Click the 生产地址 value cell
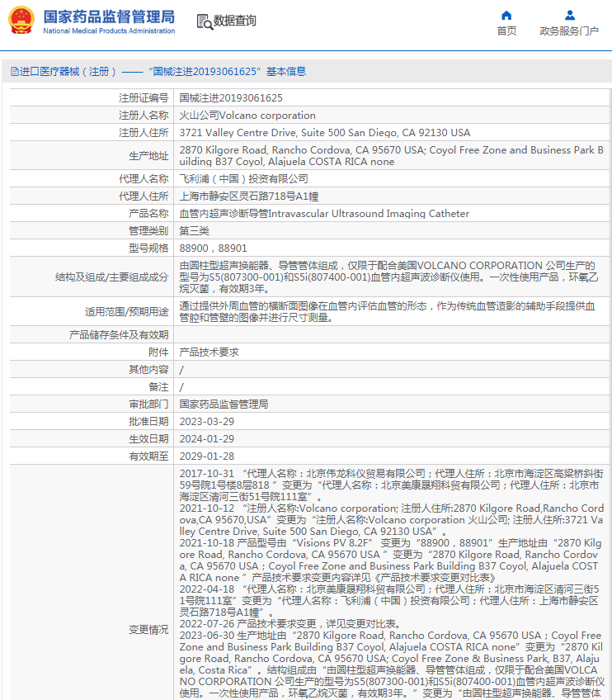The width and height of the screenshot is (612, 700). [392, 156]
